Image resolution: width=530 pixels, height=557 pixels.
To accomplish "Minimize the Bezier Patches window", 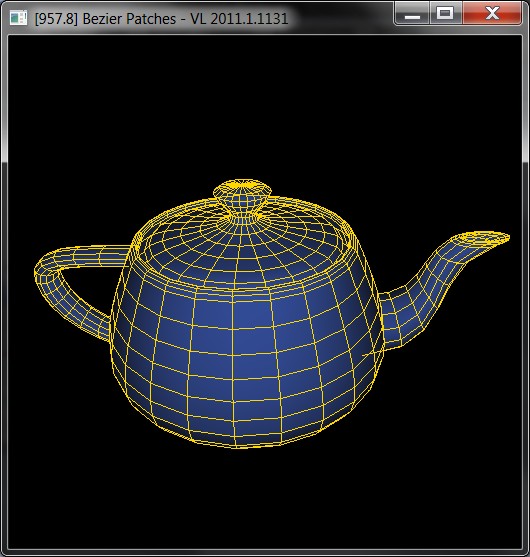I will coord(412,13).
